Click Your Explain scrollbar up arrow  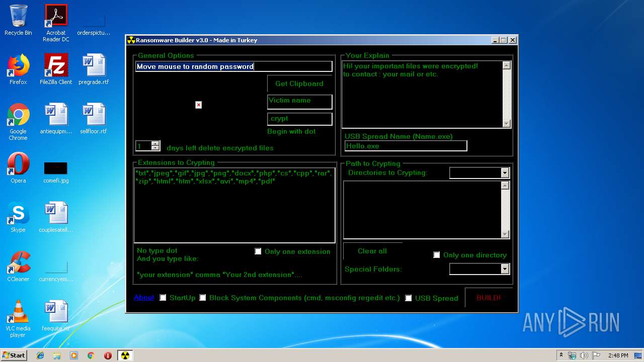(507, 65)
